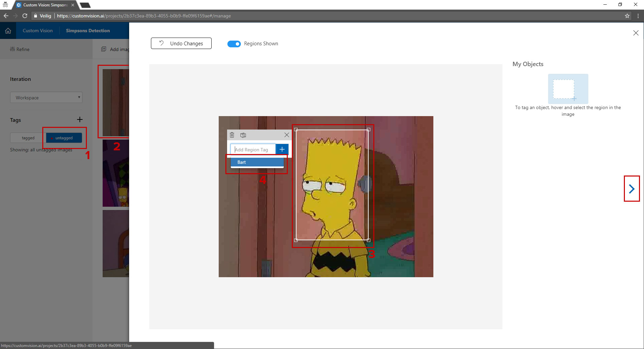Bookmark the page with the star icon
This screenshot has width=644, height=349.
pyautogui.click(x=627, y=16)
